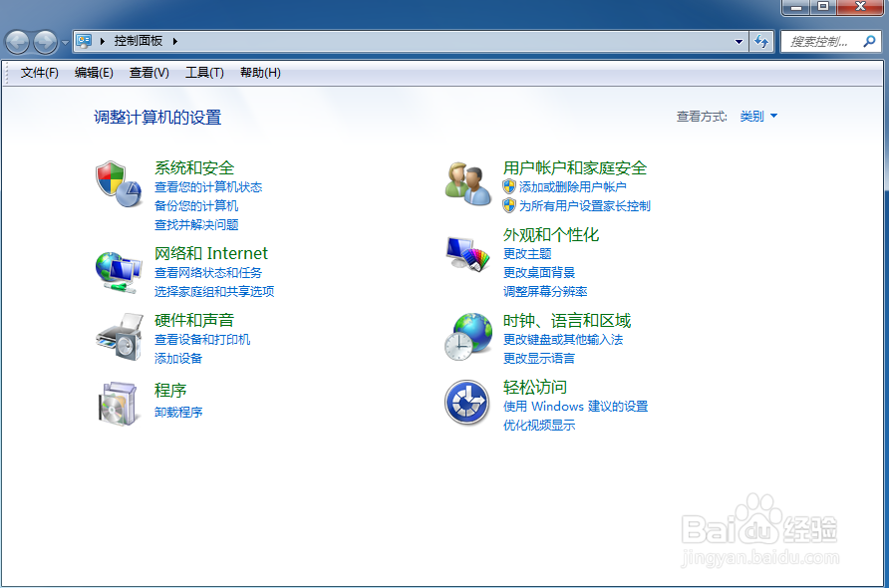The width and height of the screenshot is (889, 588).
Task: Click 查找并解决问题 link
Action: (196, 225)
